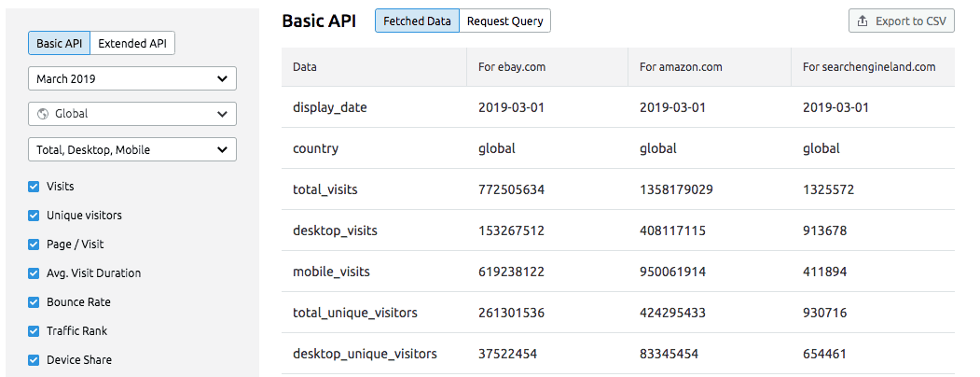Click the amazon mobile visits value 950061914
This screenshot has height=377, width=980.
coord(672,272)
